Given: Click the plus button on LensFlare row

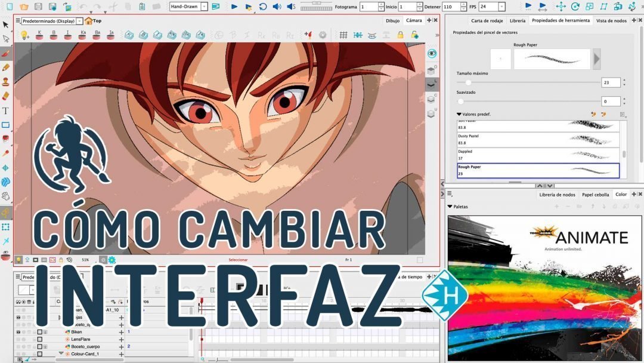Looking at the screenshot, I should [x=121, y=340].
